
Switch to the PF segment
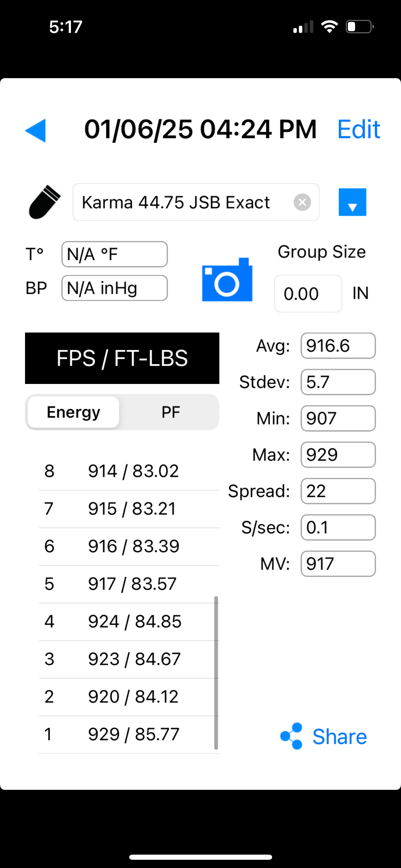point(170,412)
